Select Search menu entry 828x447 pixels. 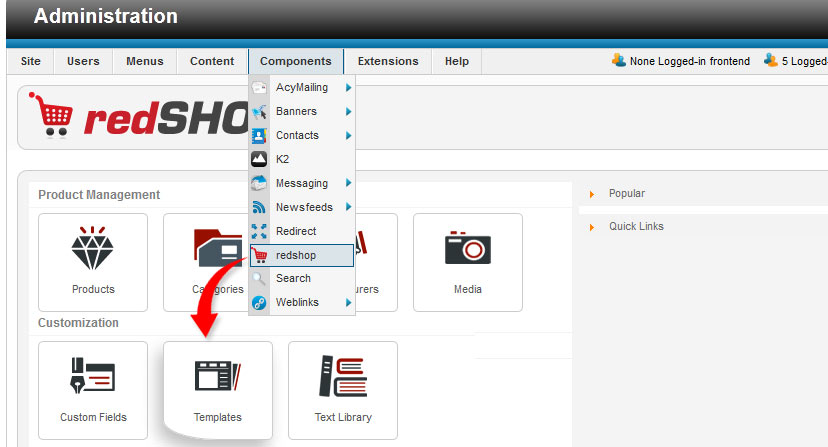click(302, 278)
